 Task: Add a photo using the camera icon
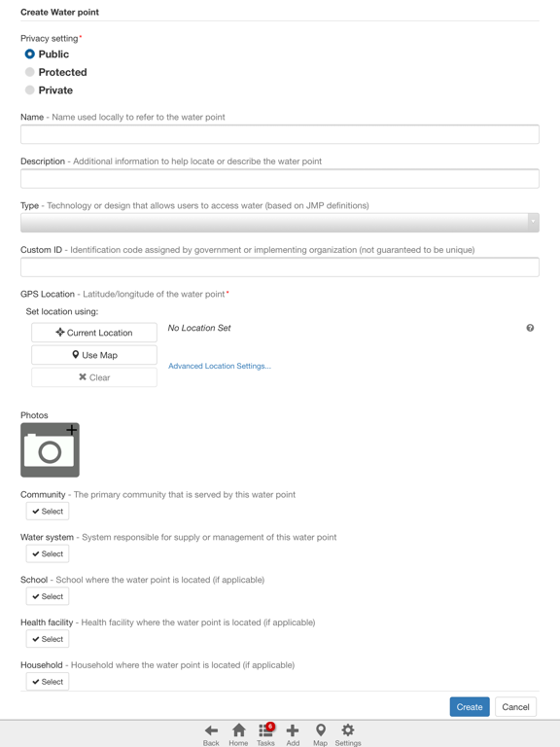50,449
